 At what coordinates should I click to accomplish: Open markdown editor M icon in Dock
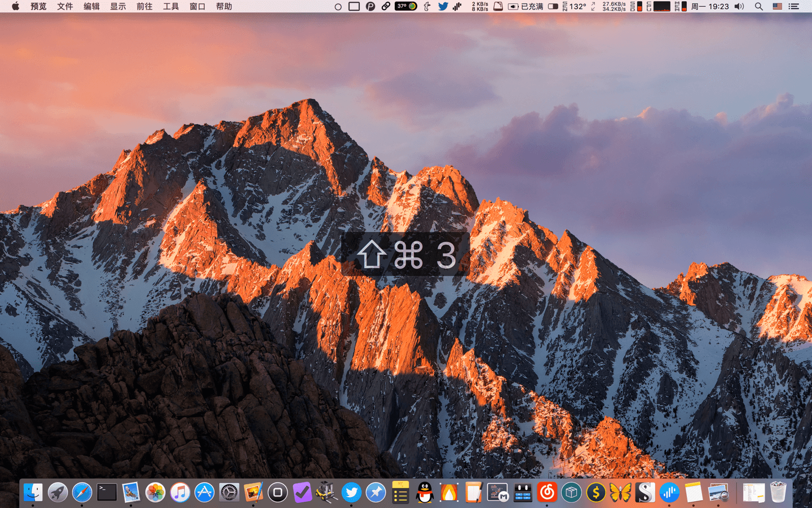coord(498,492)
